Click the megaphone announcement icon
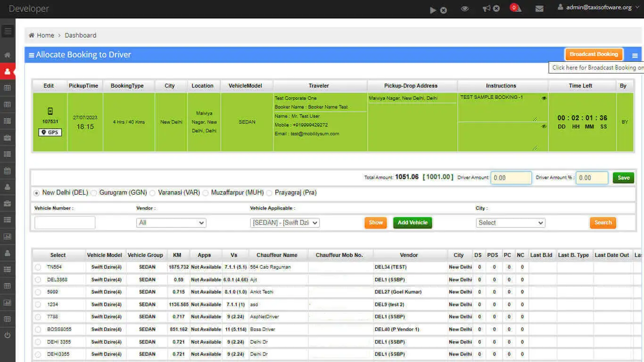Image resolution: width=644 pixels, height=362 pixels. click(x=487, y=8)
